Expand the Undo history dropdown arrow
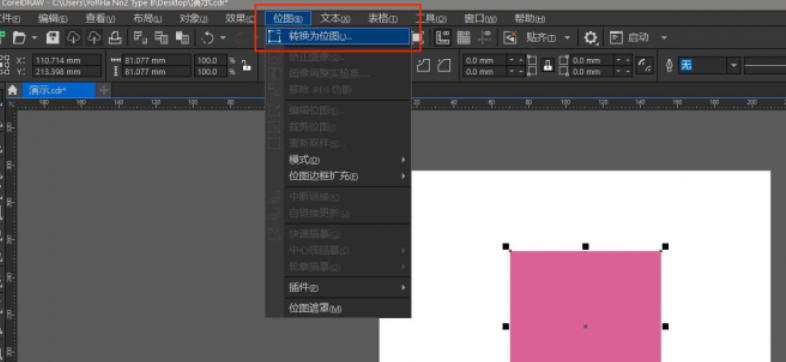 (223, 38)
